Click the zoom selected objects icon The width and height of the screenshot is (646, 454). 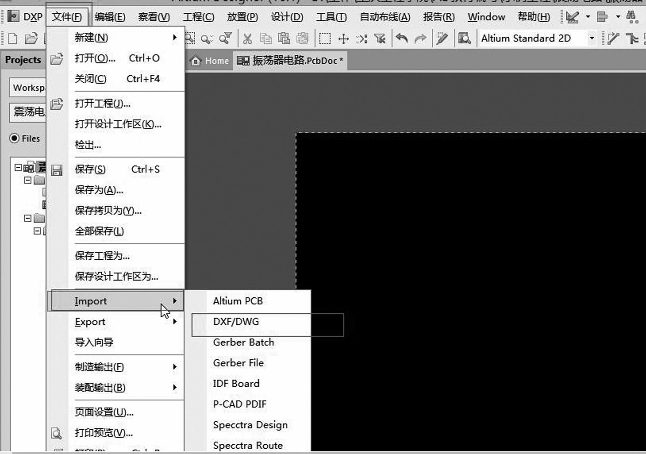click(x=206, y=39)
